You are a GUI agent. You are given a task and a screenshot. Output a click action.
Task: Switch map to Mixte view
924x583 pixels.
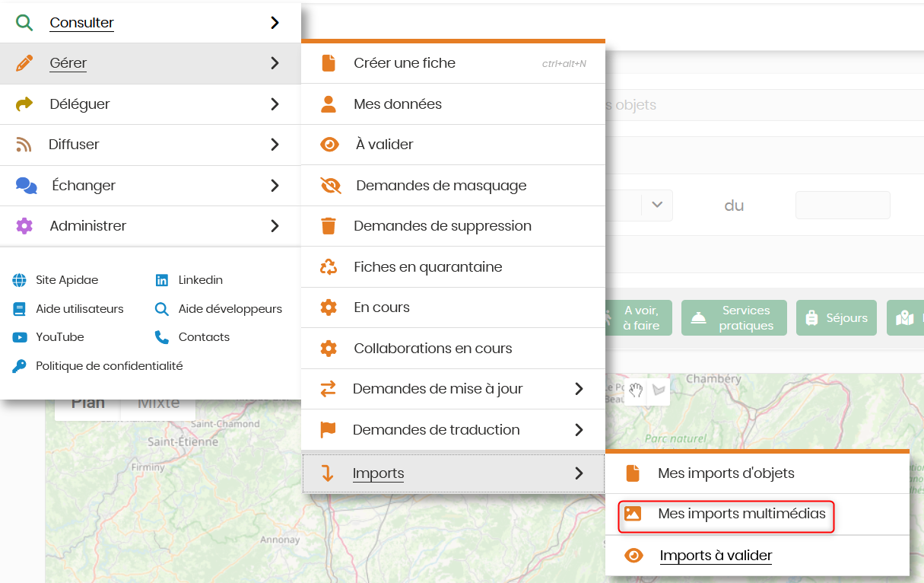point(158,403)
